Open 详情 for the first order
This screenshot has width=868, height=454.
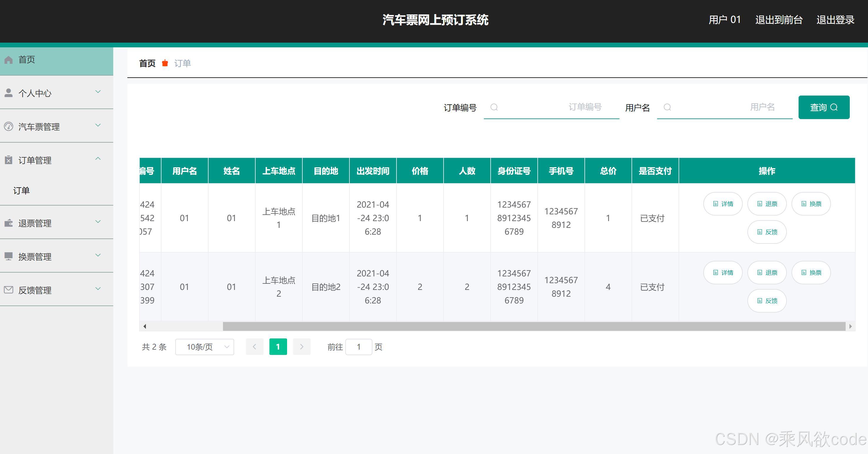[x=722, y=204]
